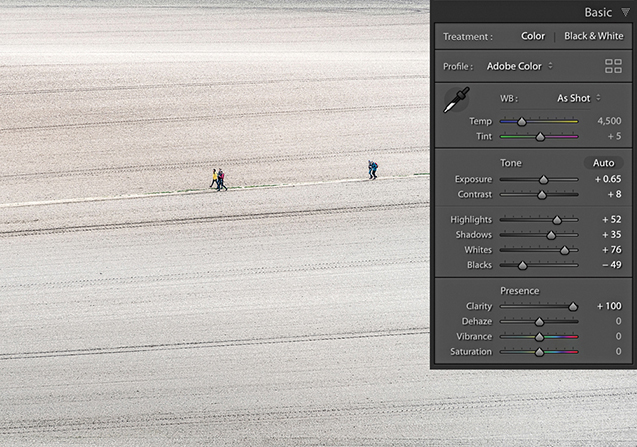This screenshot has height=447, width=637.
Task: Switch treatment to Black & White
Action: tap(593, 36)
